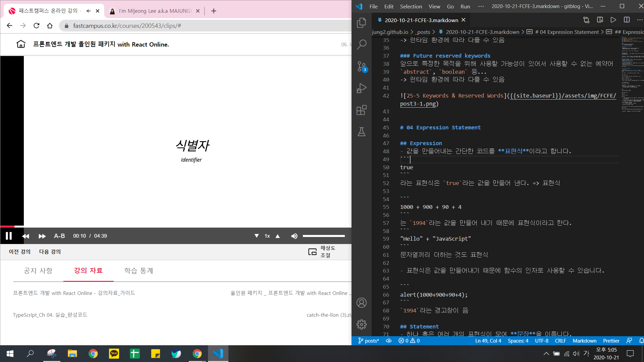This screenshot has height=362, width=644.
Task: Fast-forward the lecture video
Action: [x=42, y=236]
